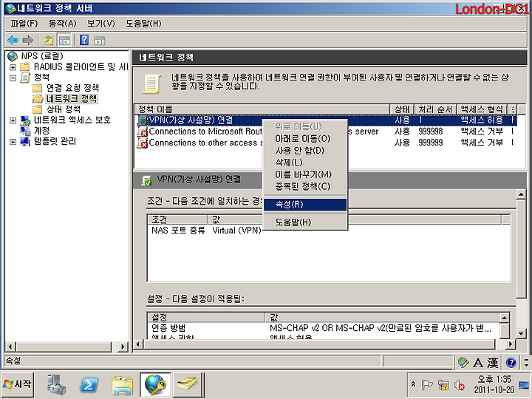Sort by the 처리 순서 column header
Screen dimensions: 532x399
tap(435, 109)
